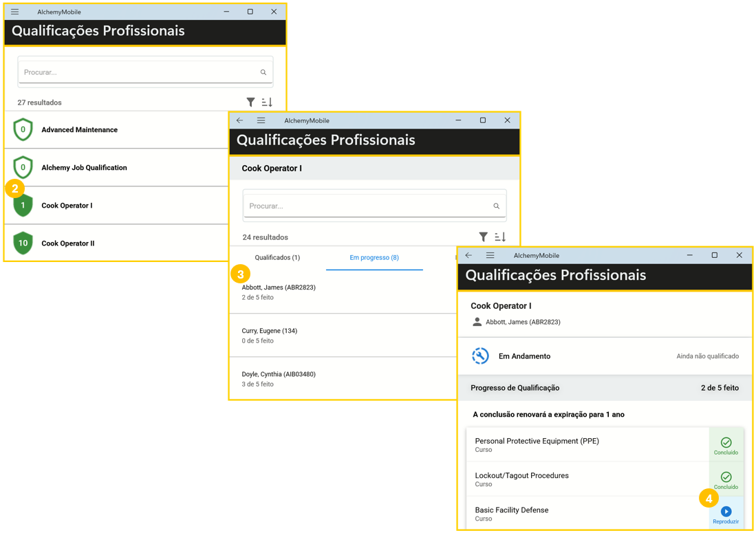Open hamburger menu in the employee detail window

click(x=490, y=255)
